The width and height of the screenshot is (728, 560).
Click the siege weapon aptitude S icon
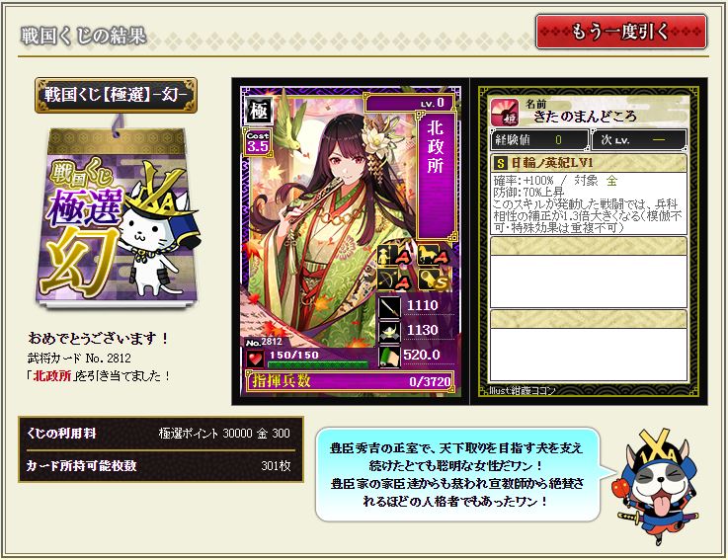[x=434, y=280]
